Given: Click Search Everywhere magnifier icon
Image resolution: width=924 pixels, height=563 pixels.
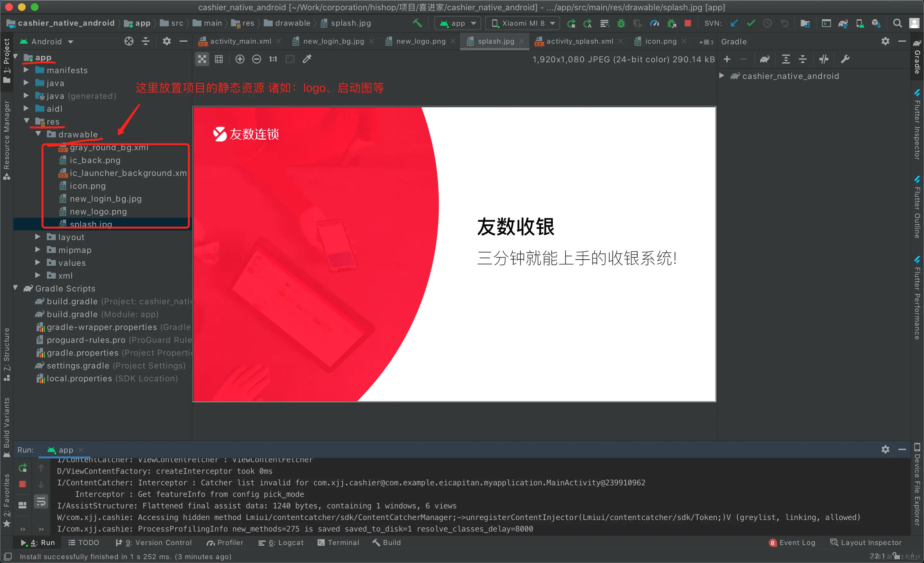Looking at the screenshot, I should coord(897,23).
